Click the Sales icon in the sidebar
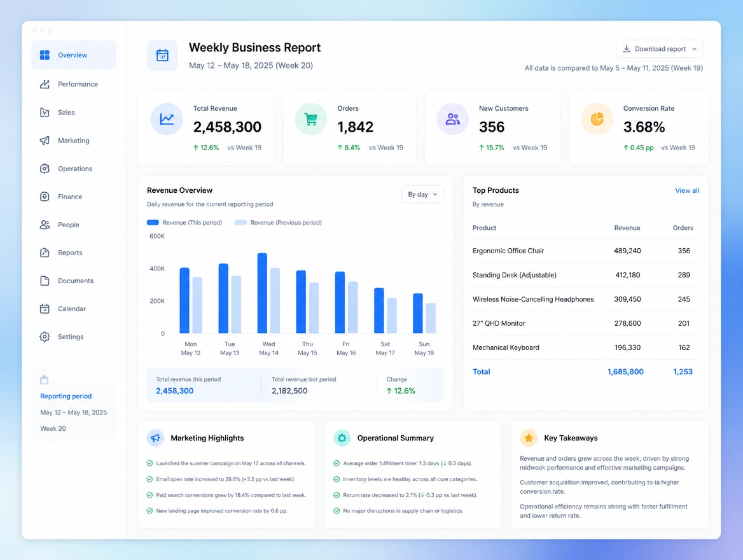Screen dimensions: 743x560 (45, 113)
